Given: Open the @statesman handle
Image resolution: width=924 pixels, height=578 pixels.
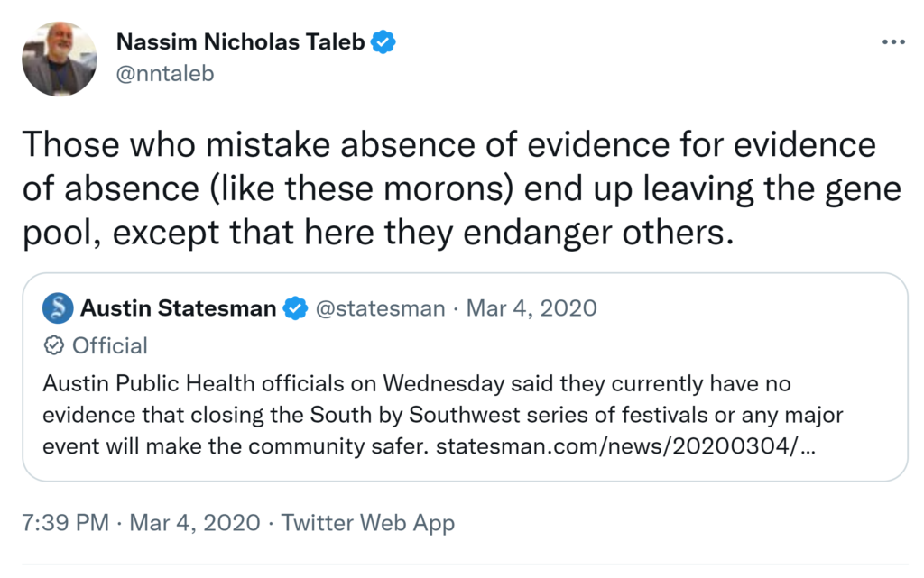Looking at the screenshot, I should [x=379, y=308].
